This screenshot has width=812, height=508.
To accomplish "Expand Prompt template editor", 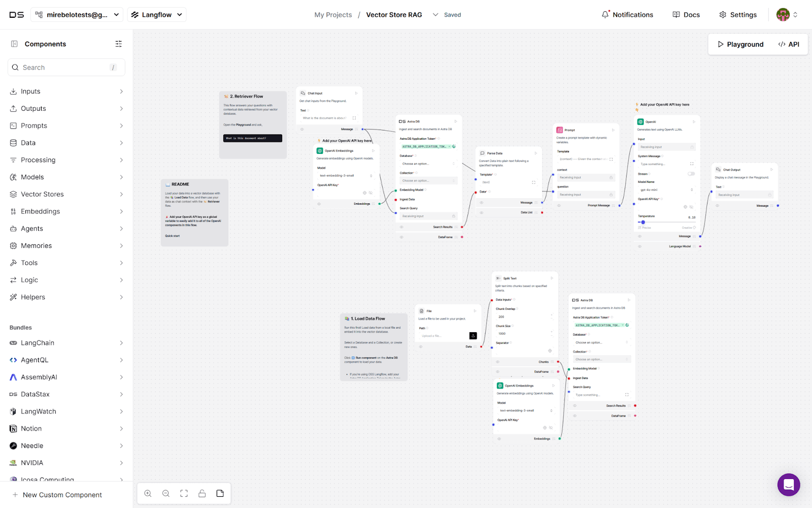I will [x=611, y=159].
